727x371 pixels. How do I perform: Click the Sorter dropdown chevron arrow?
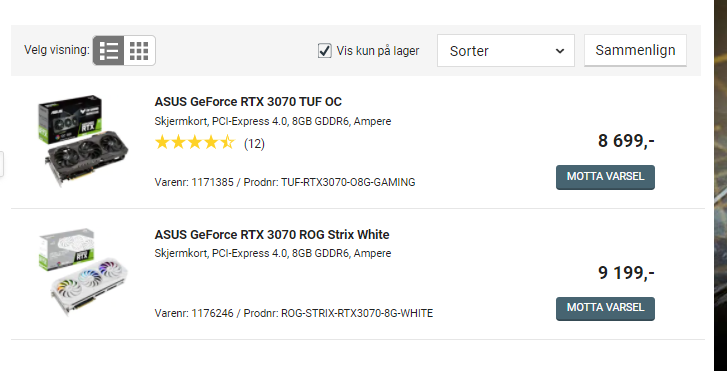560,51
